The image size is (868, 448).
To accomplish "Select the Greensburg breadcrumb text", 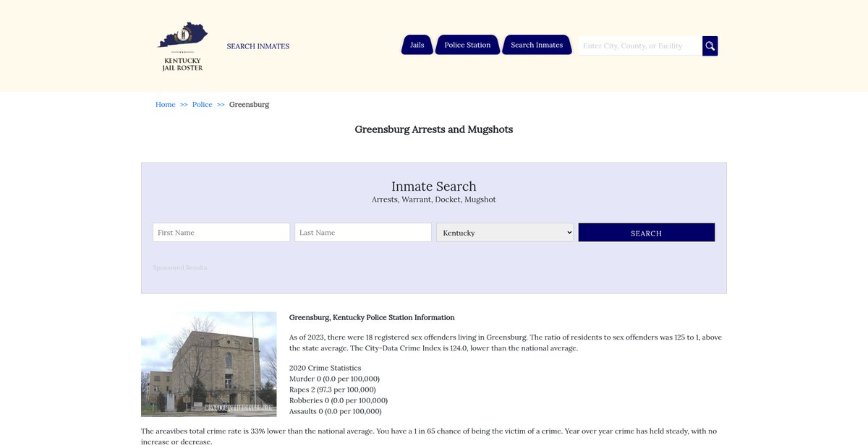I will tap(249, 105).
